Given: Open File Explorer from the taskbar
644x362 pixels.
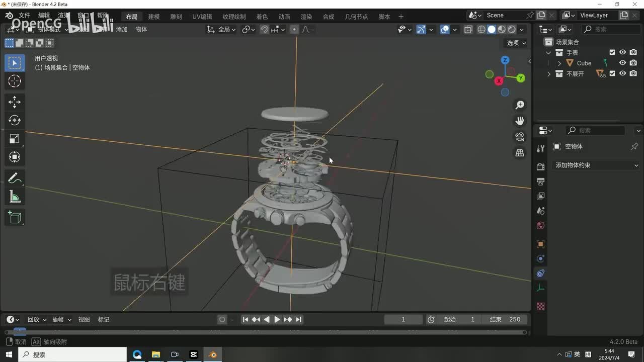Looking at the screenshot, I should [x=155, y=354].
